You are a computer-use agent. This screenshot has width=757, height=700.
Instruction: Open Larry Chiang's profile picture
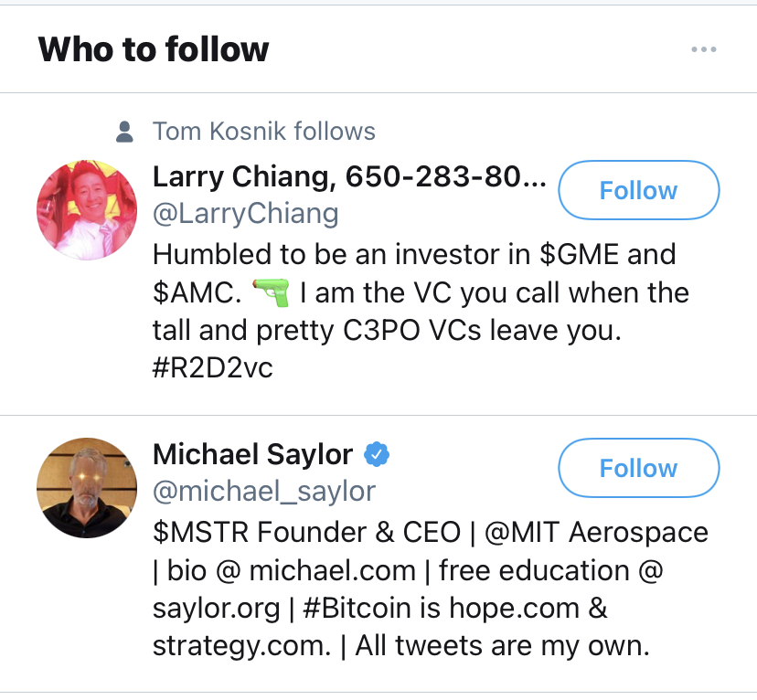(86, 210)
